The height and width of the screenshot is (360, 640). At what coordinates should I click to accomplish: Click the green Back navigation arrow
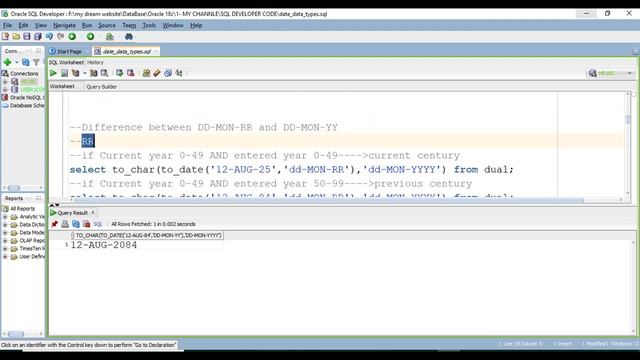(72, 37)
